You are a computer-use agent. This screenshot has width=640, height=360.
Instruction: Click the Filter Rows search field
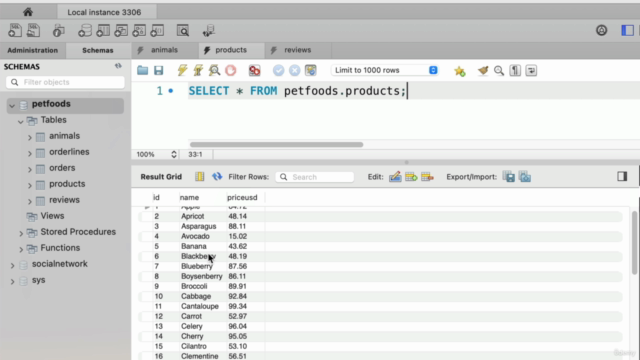(x=315, y=177)
